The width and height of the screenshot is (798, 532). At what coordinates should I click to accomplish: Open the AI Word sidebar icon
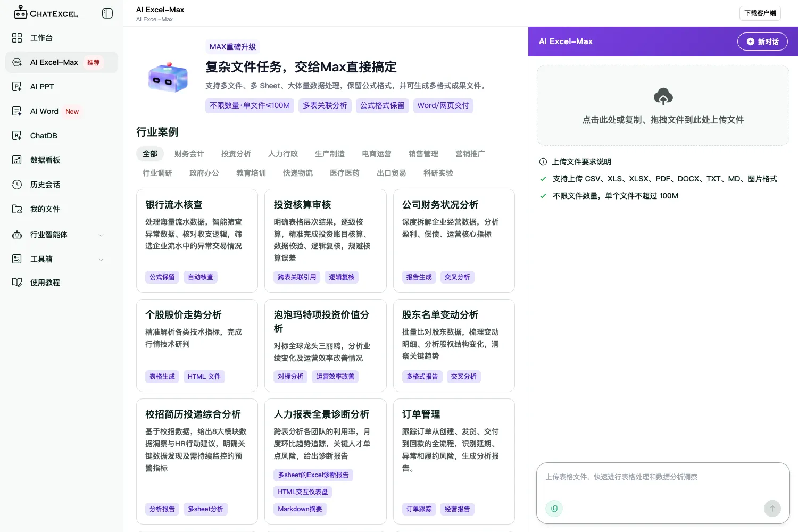(x=17, y=111)
